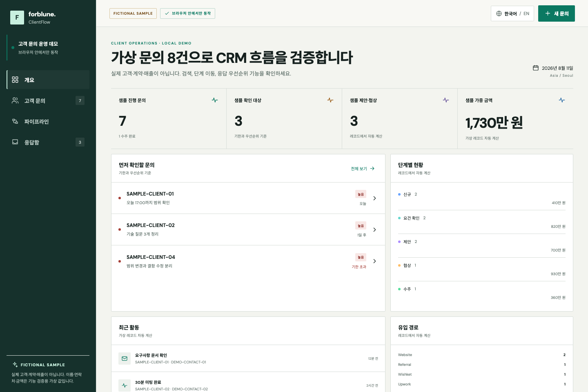Click the pulse icon on 샘플 가중 금액 card

[x=562, y=100]
